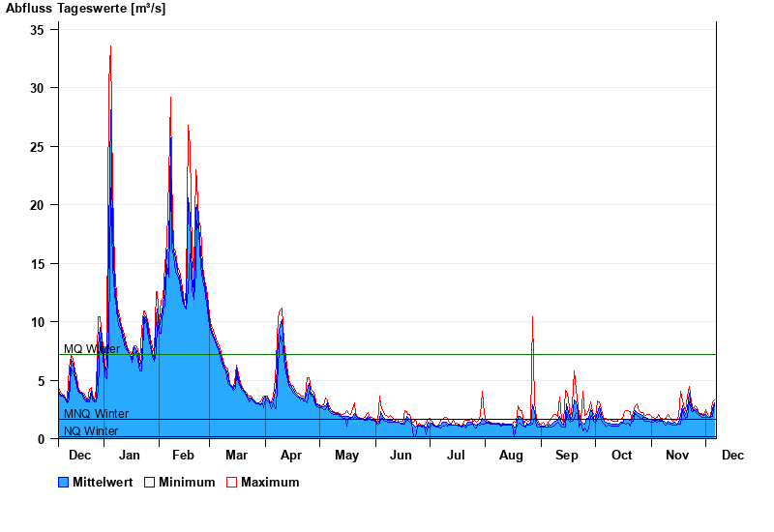Image resolution: width=774 pixels, height=532 pixels.
Task: Select the Minimum legend label
Action: [187, 482]
